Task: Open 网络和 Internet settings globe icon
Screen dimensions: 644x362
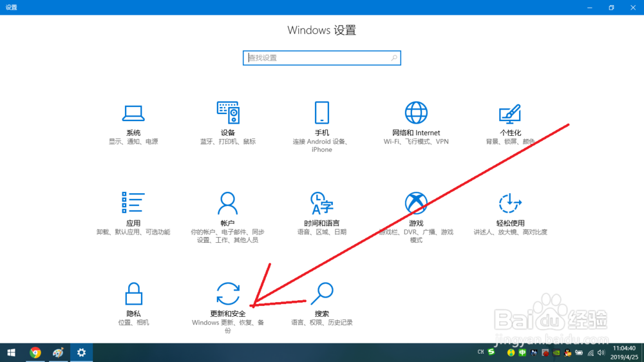Action: point(416,113)
